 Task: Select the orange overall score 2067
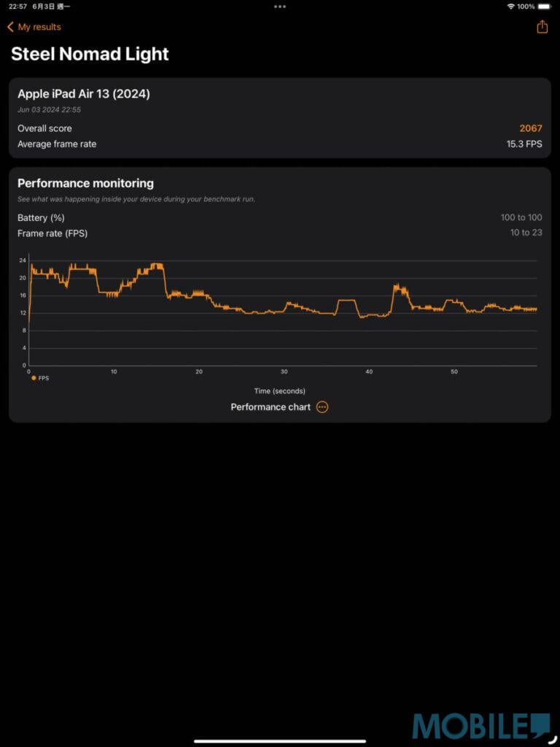click(x=531, y=128)
